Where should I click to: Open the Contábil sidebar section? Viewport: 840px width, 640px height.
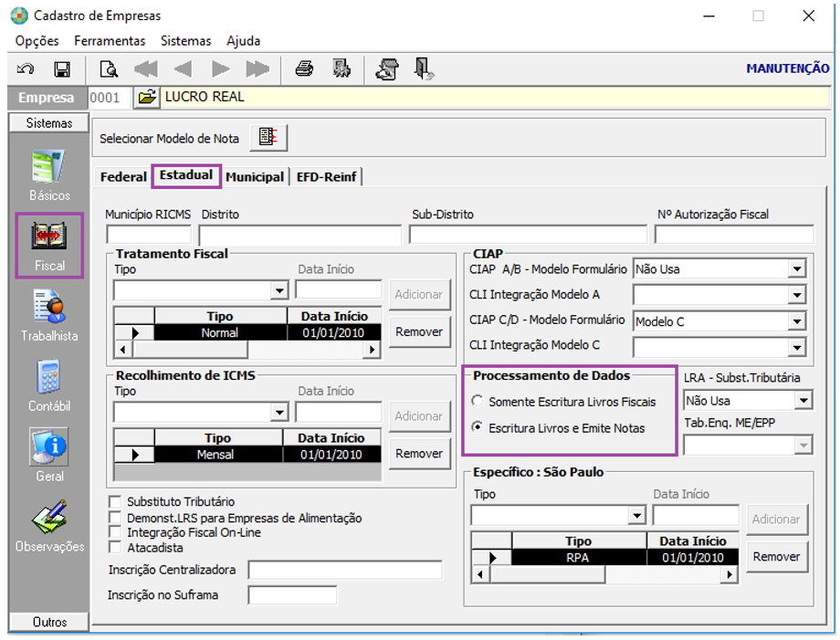pos(49,385)
